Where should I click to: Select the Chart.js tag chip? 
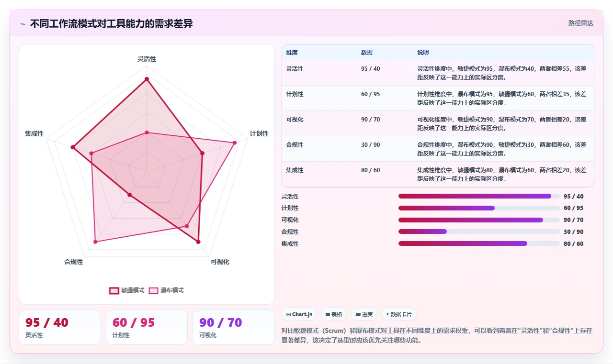(x=299, y=314)
